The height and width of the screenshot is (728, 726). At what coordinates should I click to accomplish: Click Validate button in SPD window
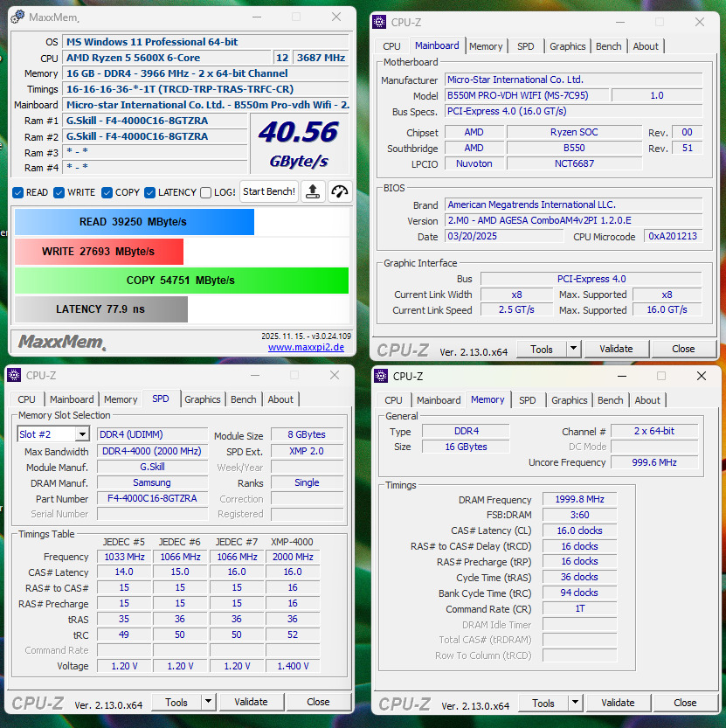pyautogui.click(x=251, y=702)
